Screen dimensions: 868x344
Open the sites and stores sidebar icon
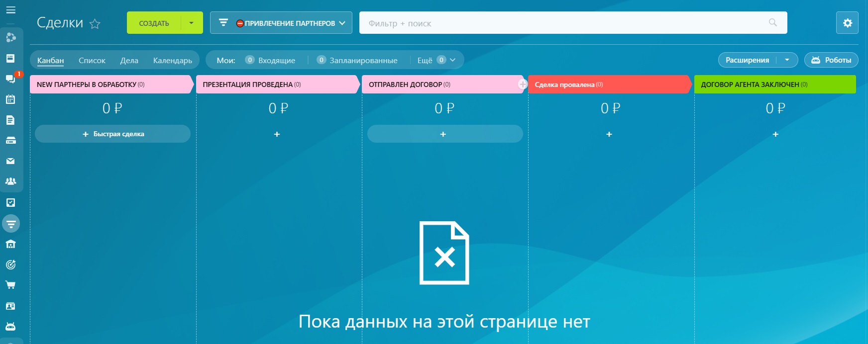(x=10, y=244)
